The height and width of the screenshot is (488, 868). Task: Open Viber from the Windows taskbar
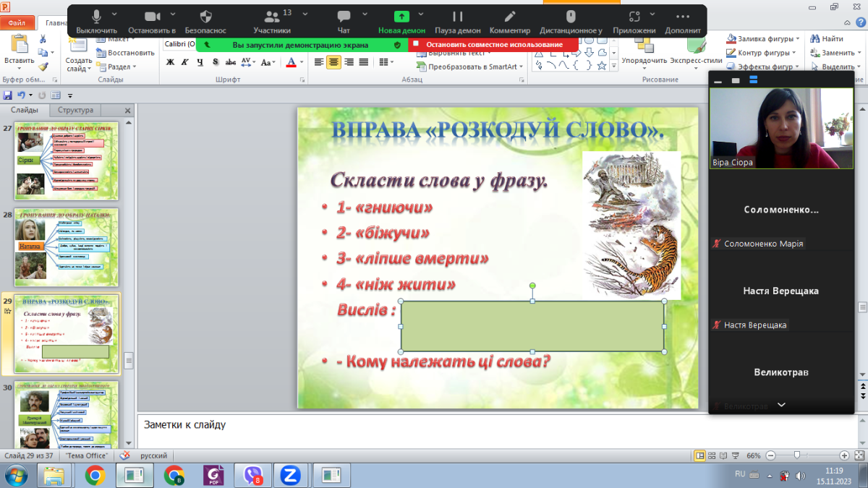pos(252,475)
